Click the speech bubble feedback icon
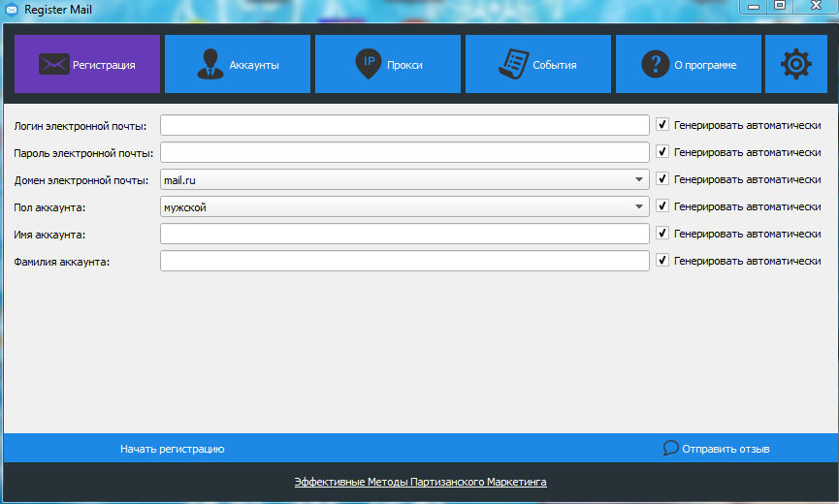 click(670, 448)
